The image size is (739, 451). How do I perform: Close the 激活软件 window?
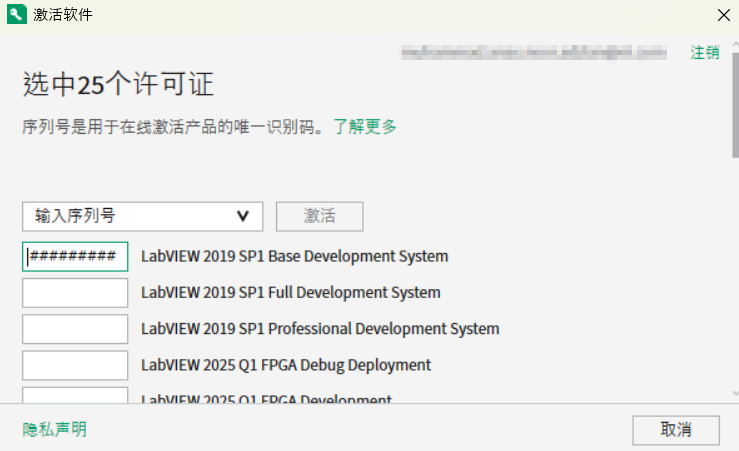[x=723, y=14]
